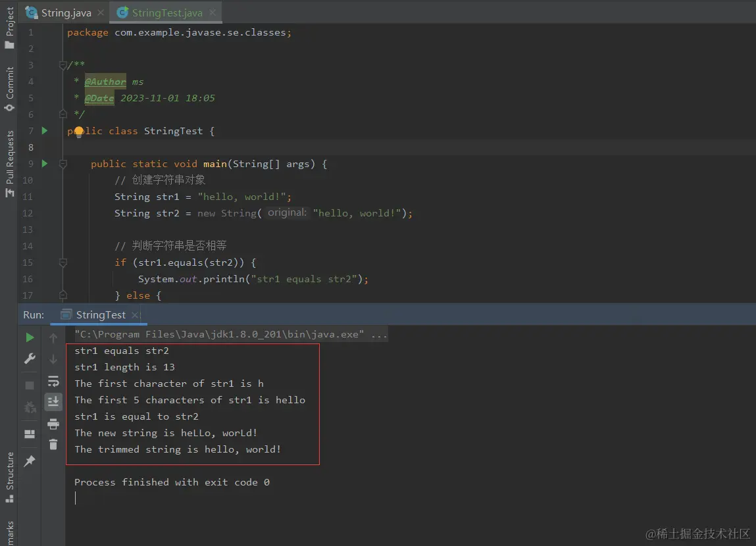This screenshot has height=546, width=756.
Task: Print the console output
Action: (x=53, y=424)
